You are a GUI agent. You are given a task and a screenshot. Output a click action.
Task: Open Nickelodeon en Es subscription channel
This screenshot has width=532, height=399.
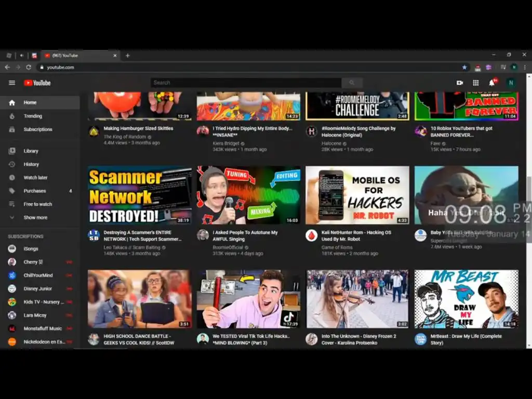coord(39,342)
